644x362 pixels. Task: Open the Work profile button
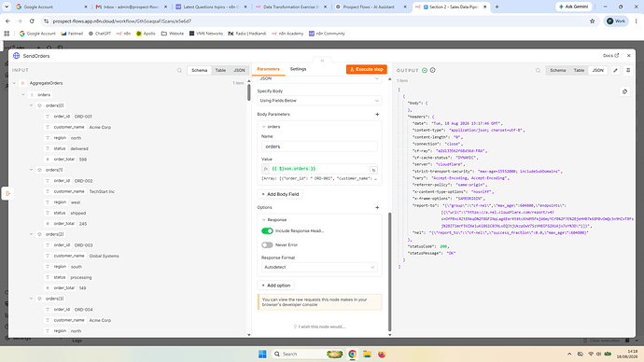pyautogui.click(x=616, y=21)
